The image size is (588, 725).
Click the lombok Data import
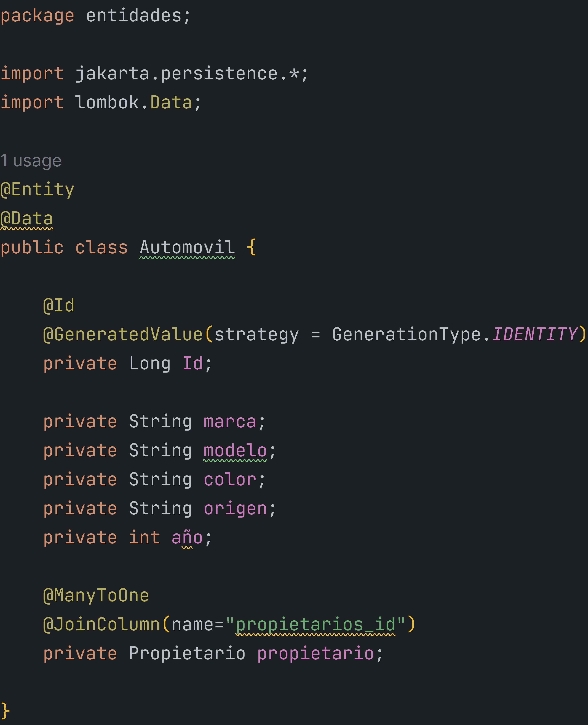tap(171, 103)
